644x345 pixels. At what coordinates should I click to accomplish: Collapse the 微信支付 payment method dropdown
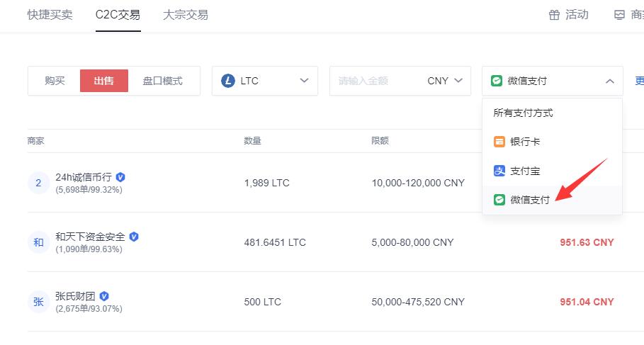pyautogui.click(x=610, y=81)
